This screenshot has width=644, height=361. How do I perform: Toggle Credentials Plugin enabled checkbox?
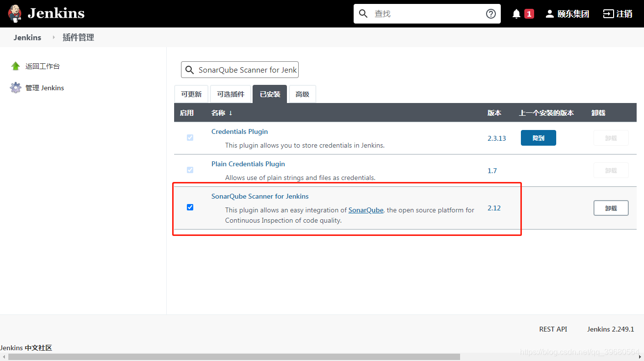point(190,138)
